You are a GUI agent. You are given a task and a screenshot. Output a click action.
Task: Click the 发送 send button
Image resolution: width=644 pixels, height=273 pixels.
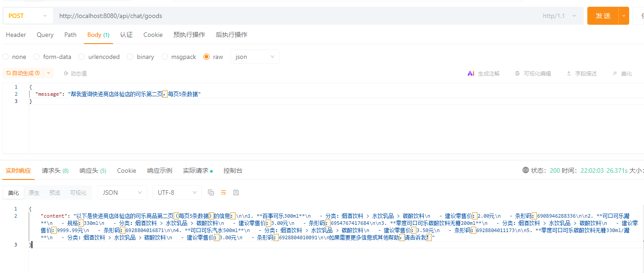pyautogui.click(x=603, y=15)
